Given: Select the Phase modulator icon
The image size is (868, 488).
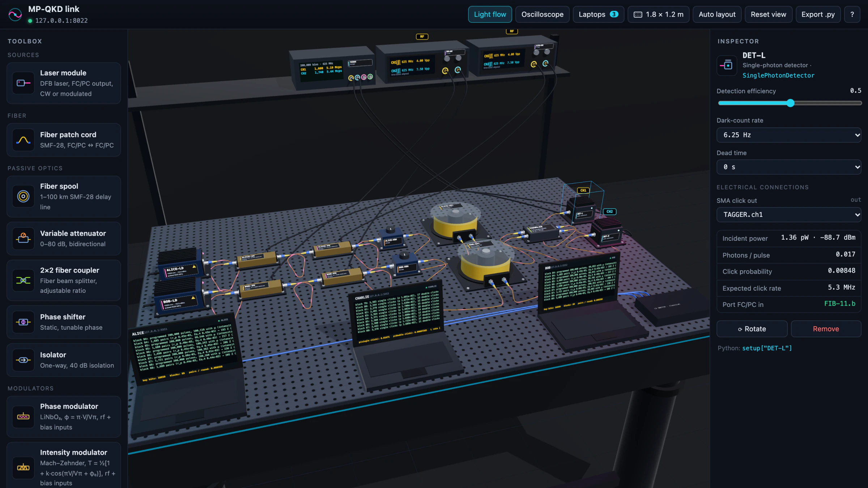Looking at the screenshot, I should [24, 416].
